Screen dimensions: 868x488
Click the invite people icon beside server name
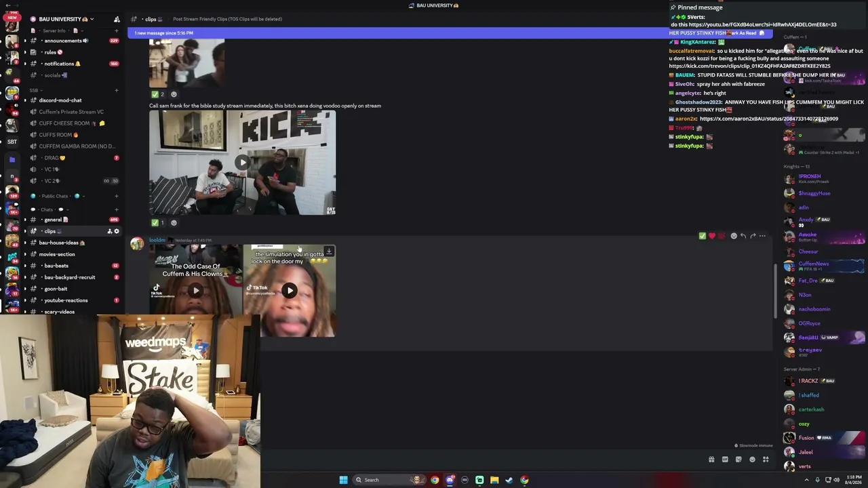tap(117, 19)
